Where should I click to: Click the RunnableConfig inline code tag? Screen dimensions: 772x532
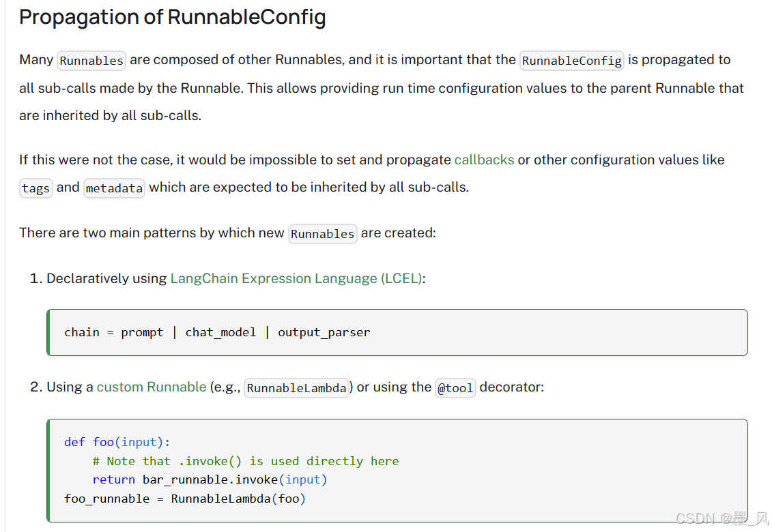tap(572, 61)
